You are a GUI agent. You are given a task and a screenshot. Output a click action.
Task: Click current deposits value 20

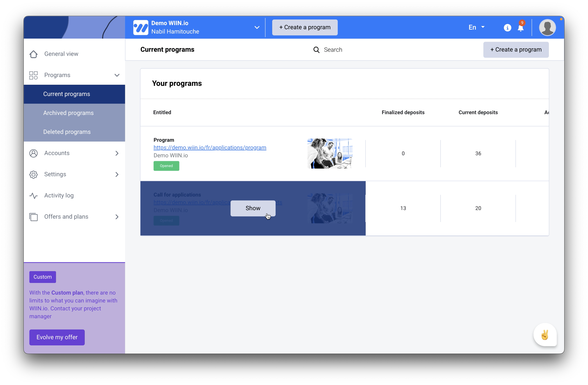[478, 208]
